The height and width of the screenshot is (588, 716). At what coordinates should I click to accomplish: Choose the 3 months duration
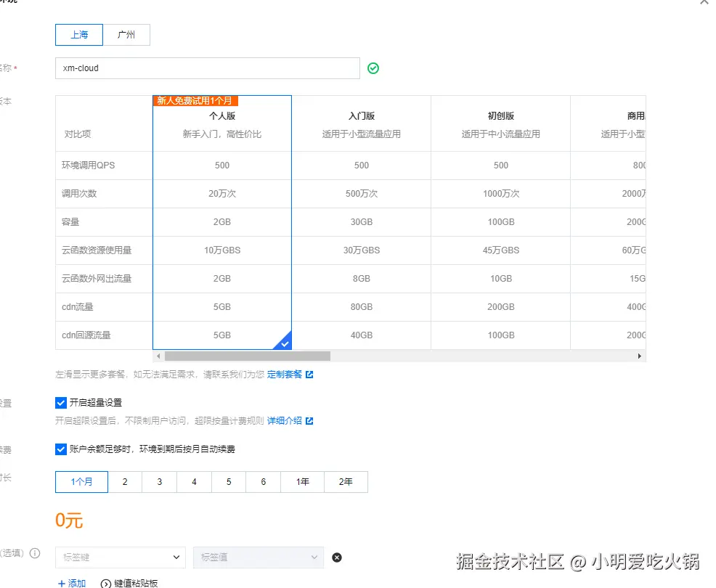coord(159,481)
